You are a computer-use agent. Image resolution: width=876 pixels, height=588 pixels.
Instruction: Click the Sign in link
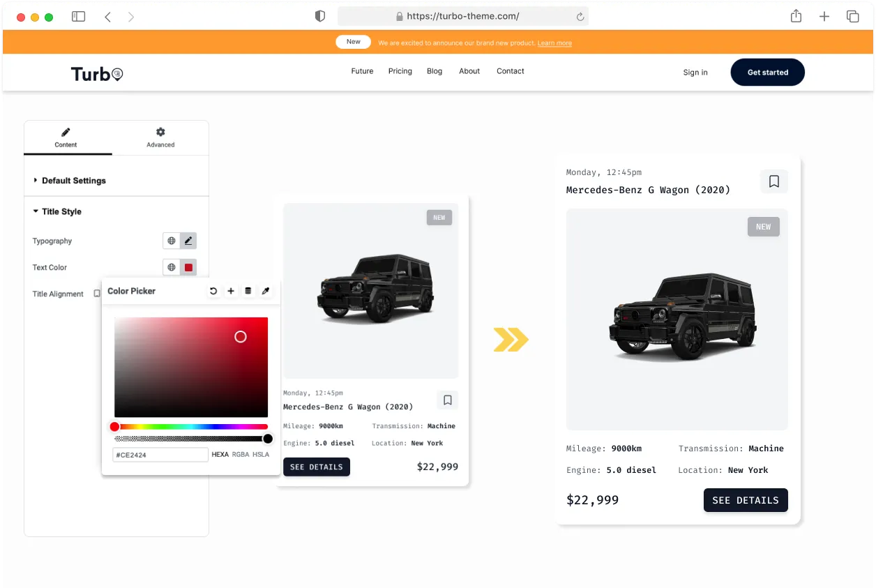point(695,73)
